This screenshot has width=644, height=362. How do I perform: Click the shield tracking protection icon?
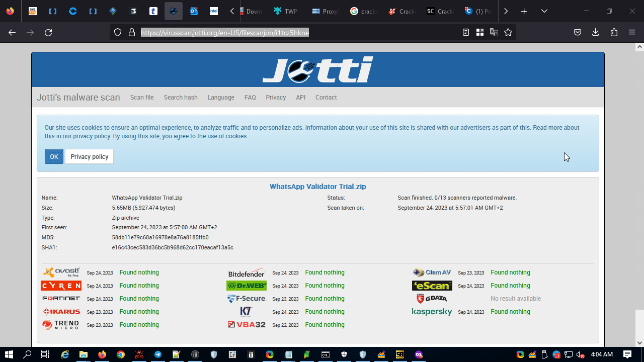click(x=118, y=32)
